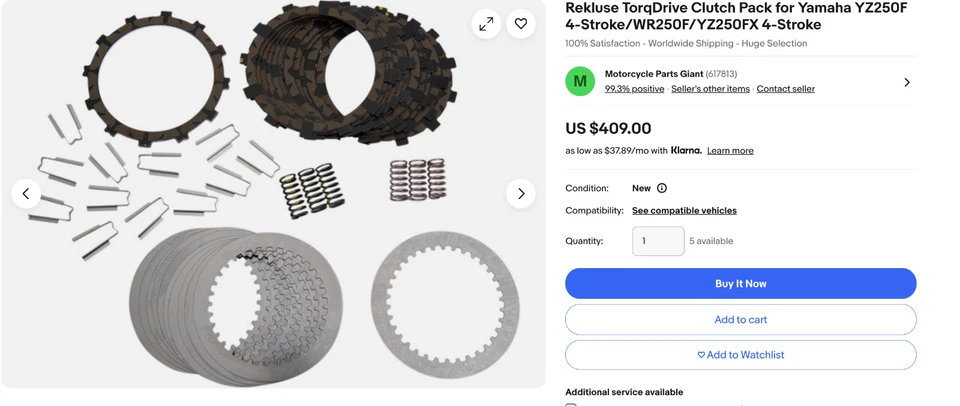Open the Motorcycle Parts Giant seller page
This screenshot has height=406, width=960.
(x=654, y=74)
